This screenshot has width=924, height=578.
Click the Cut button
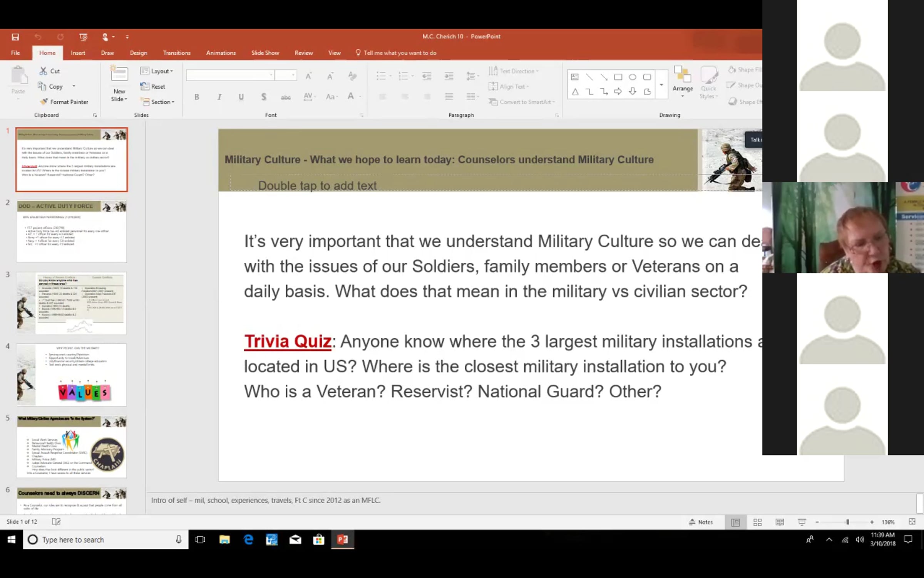tap(50, 71)
